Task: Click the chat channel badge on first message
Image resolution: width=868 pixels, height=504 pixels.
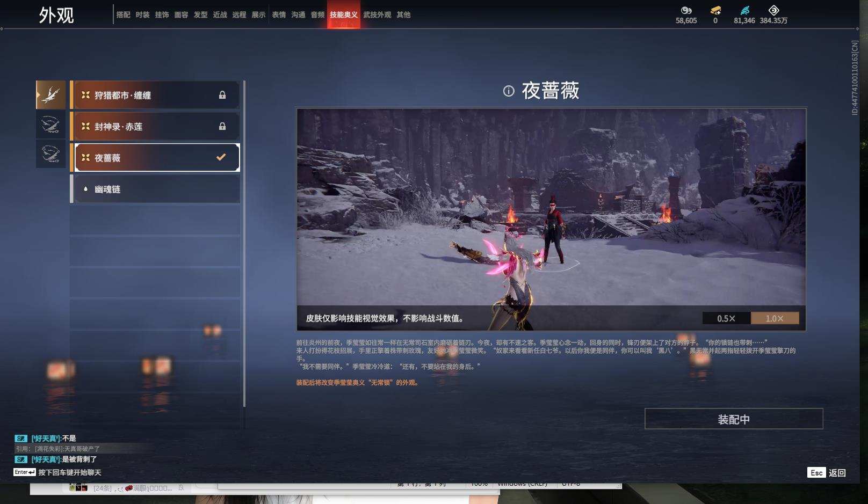Action: 21,439
